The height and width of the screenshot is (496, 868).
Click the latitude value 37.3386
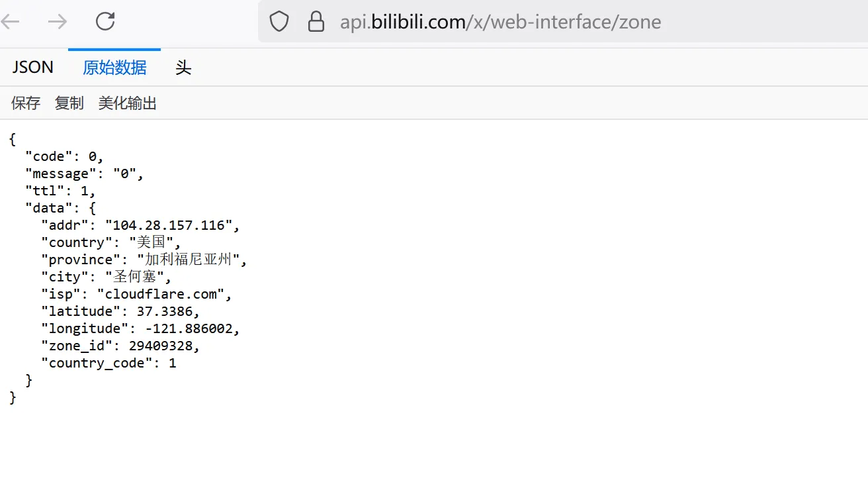[165, 311]
